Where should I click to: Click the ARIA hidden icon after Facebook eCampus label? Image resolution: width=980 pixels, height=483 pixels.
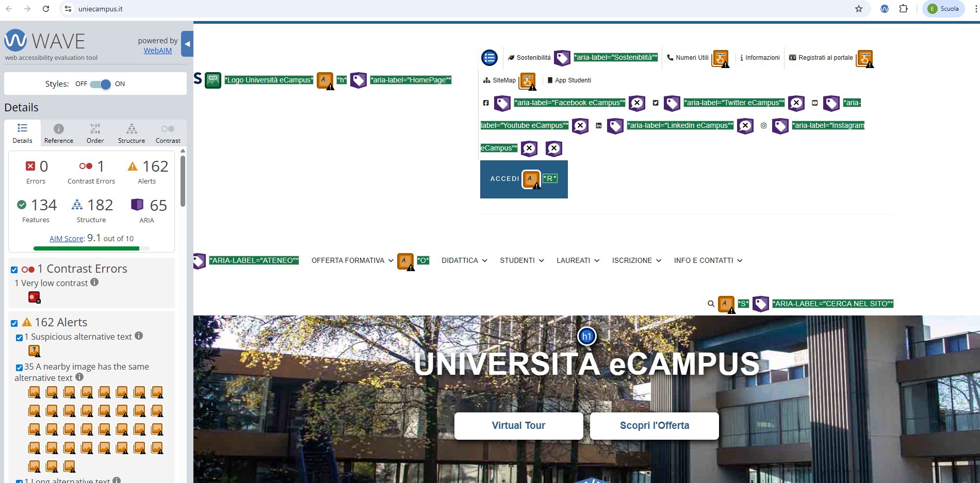[637, 103]
